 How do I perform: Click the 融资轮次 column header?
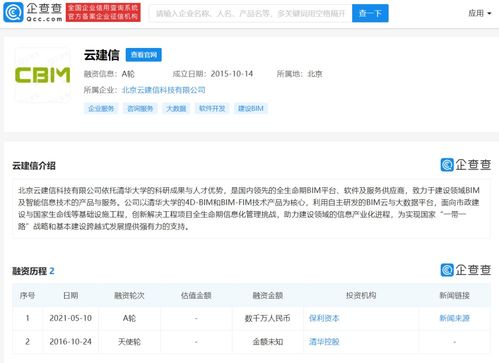click(129, 295)
